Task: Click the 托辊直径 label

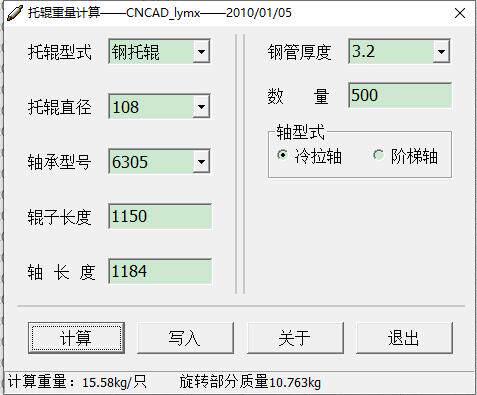Action: pyautogui.click(x=60, y=107)
